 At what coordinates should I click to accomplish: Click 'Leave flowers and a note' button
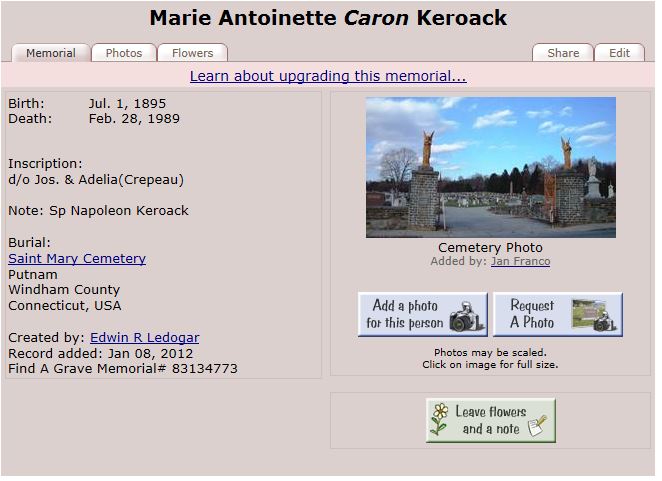[x=491, y=421]
